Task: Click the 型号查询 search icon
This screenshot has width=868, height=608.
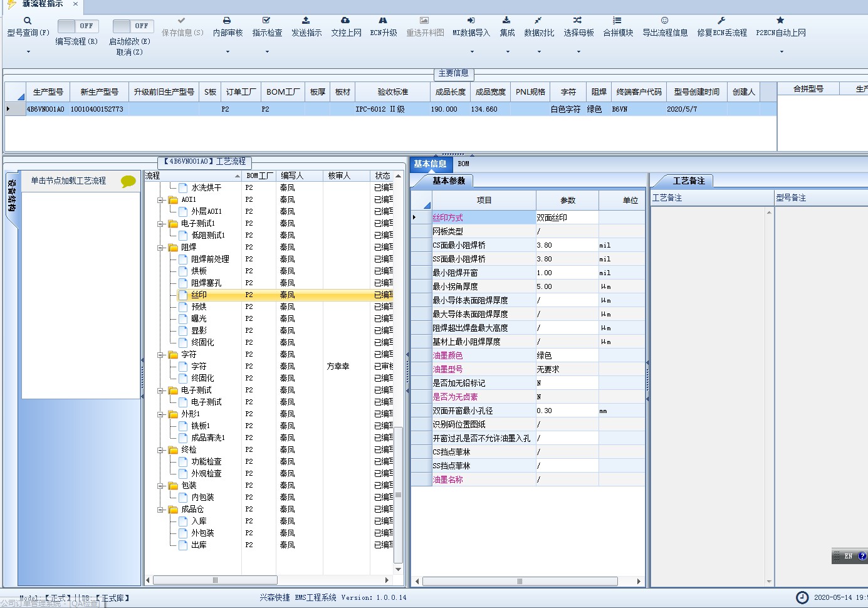Action: tap(28, 21)
